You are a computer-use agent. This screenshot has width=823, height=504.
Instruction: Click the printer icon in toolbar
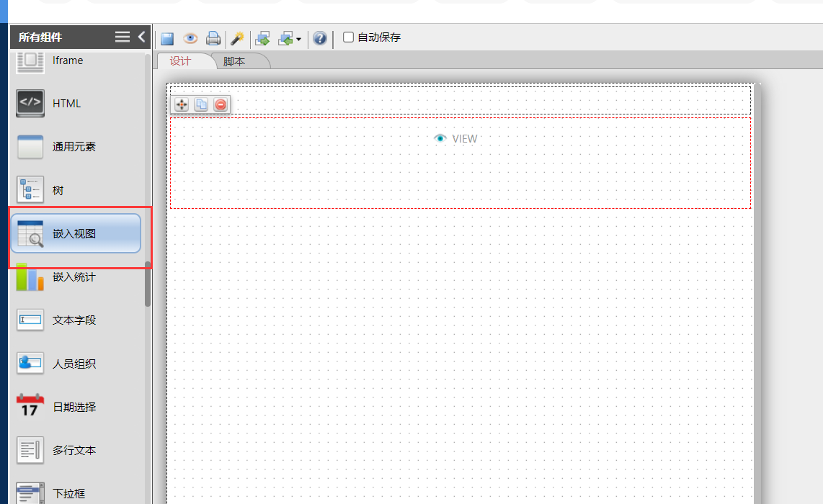pos(213,38)
